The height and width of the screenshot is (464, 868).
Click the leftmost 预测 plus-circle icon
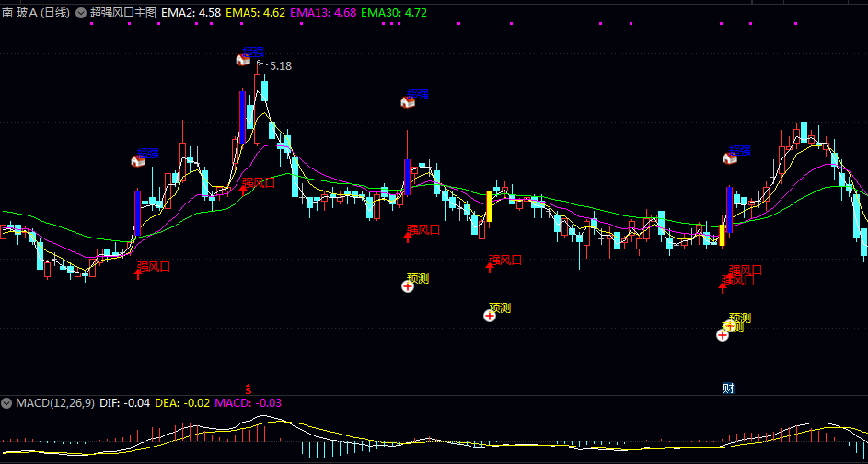[x=408, y=286]
